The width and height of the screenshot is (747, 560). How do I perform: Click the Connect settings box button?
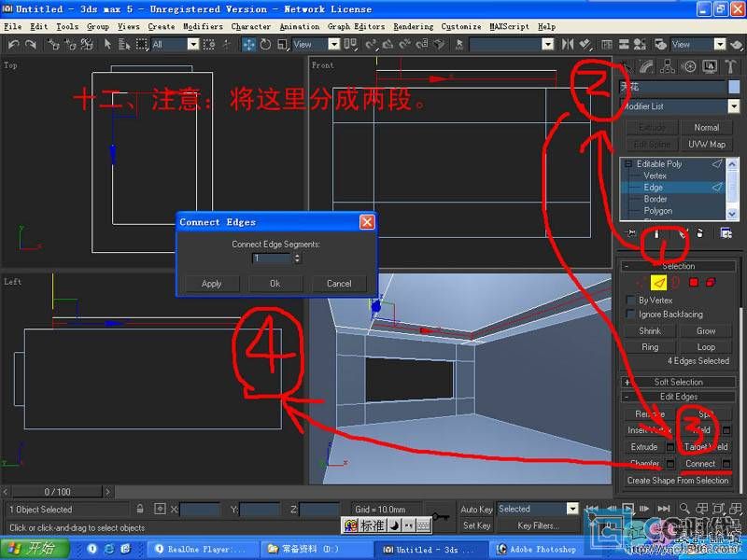(x=726, y=463)
